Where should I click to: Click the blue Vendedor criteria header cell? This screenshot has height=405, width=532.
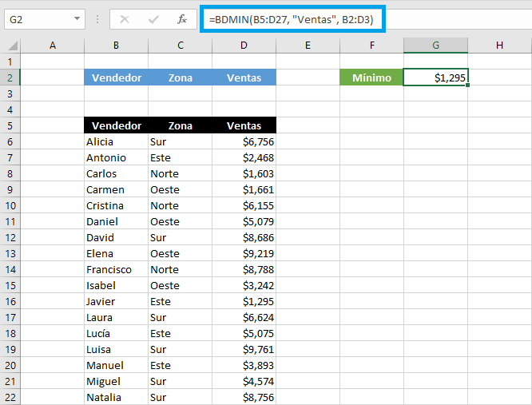pyautogui.click(x=116, y=77)
